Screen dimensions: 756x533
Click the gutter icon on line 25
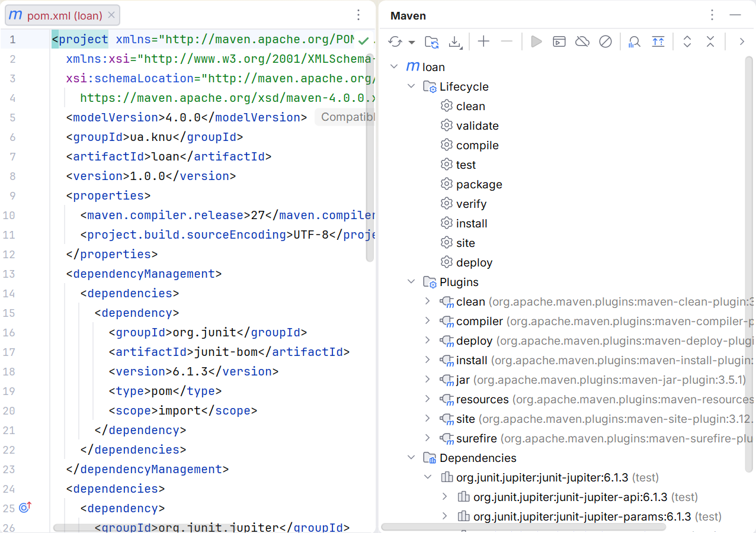[x=25, y=508]
